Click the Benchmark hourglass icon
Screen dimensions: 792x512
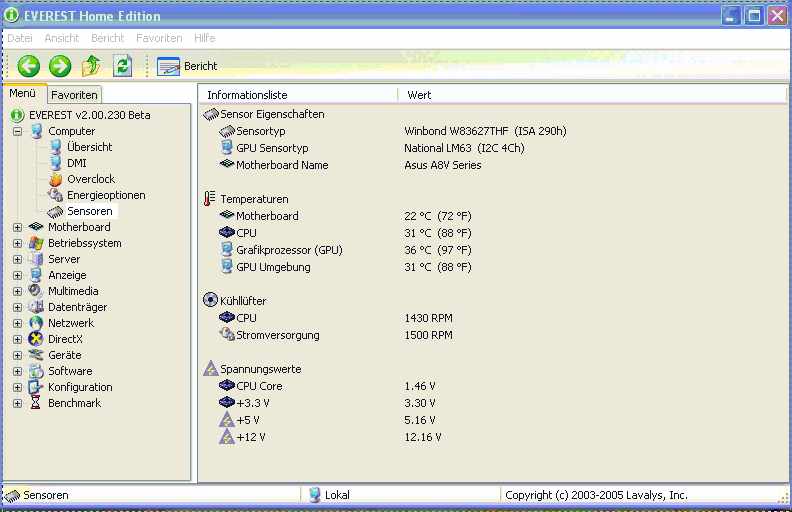(35, 403)
